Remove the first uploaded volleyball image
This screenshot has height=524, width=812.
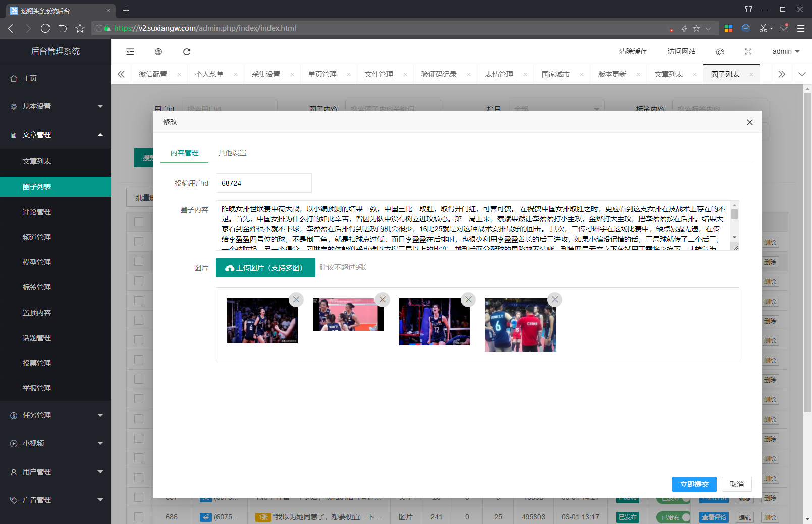296,299
